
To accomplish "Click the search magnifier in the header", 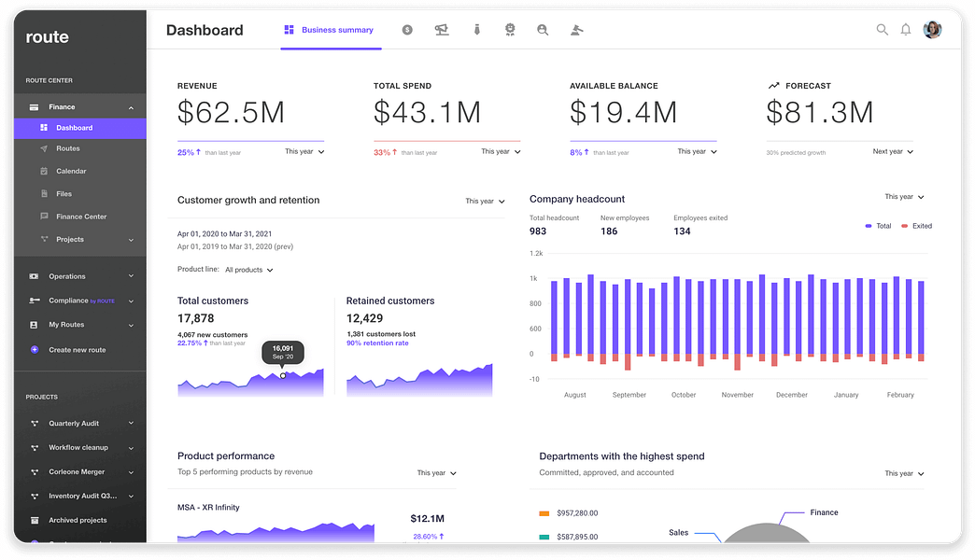I will tap(882, 29).
